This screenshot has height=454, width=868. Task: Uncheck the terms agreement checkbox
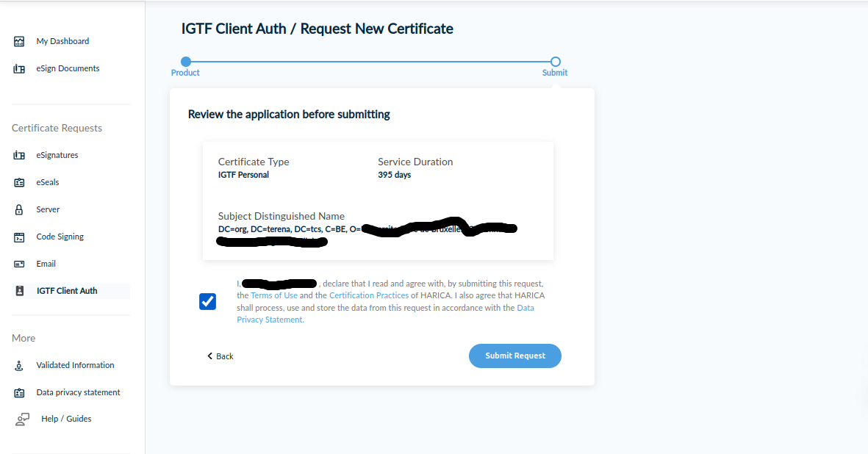click(x=207, y=301)
